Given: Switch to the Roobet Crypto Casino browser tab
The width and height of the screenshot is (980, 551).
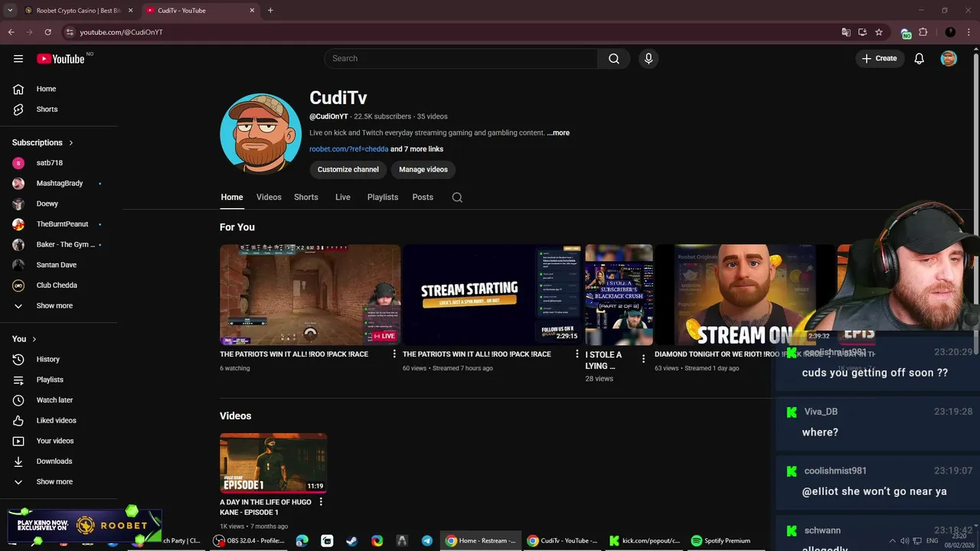Looking at the screenshot, I should pyautogui.click(x=78, y=11).
